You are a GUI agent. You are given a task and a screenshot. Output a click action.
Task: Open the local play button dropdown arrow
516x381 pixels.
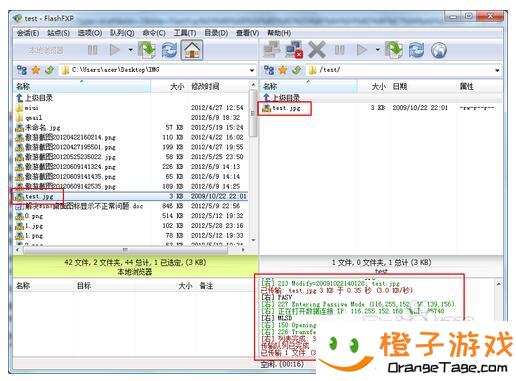[x=131, y=50]
